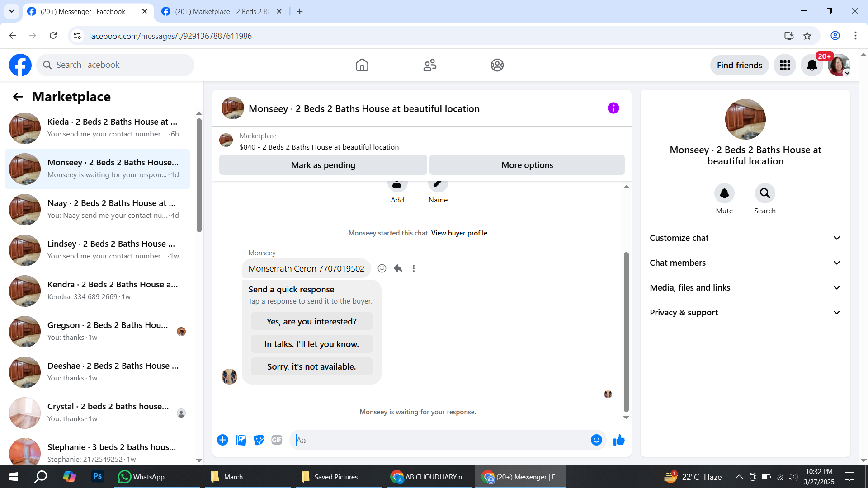Viewport: 868px width, 488px height.
Task: Show hidden system tray icons chevron
Action: tap(739, 477)
